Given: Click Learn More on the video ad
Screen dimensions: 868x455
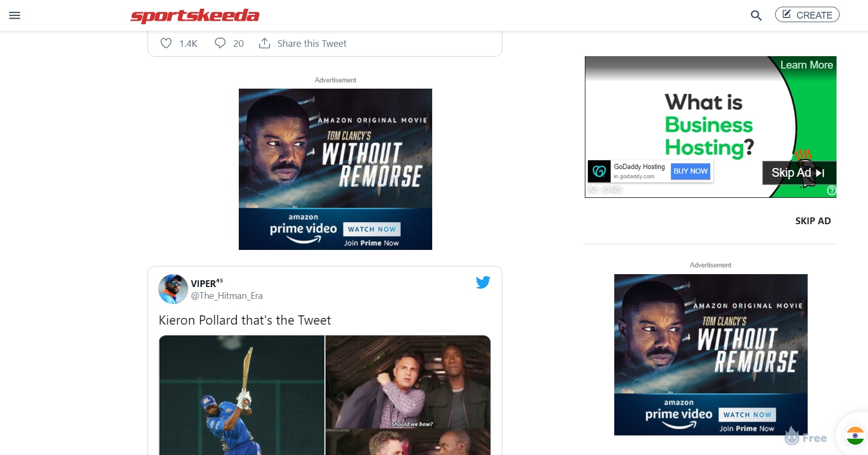Looking at the screenshot, I should [x=807, y=65].
